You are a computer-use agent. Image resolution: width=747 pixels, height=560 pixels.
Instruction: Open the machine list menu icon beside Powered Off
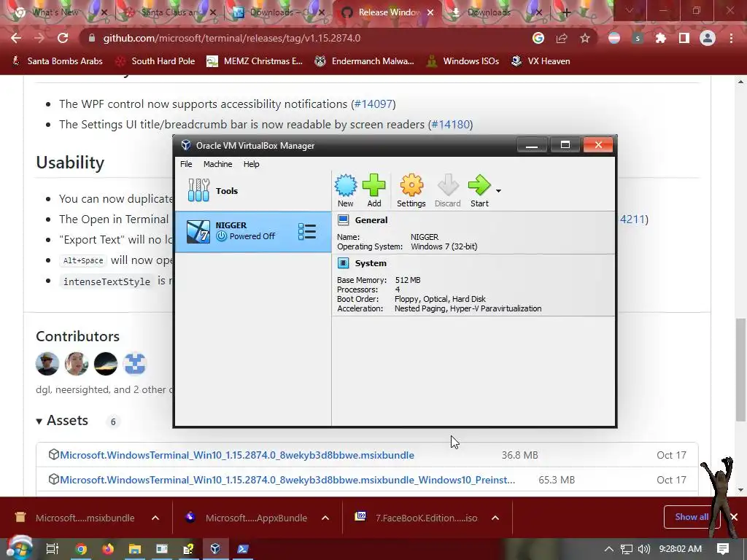(x=307, y=232)
